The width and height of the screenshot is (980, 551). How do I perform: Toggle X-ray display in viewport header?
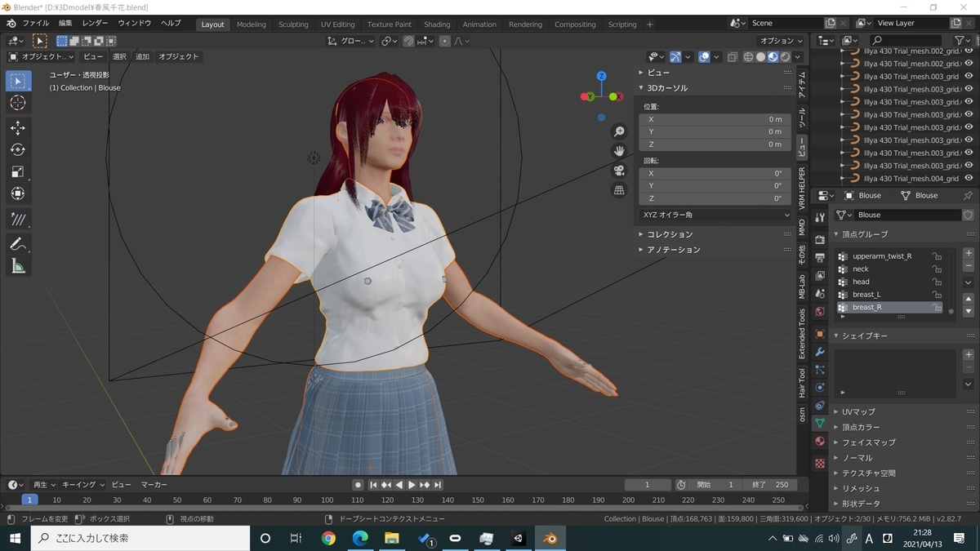point(733,57)
